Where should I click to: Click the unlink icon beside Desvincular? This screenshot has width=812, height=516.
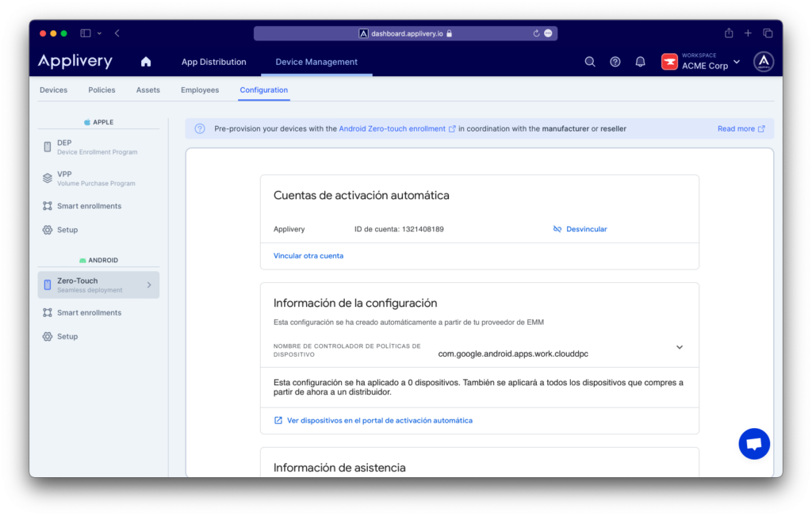[x=557, y=229]
